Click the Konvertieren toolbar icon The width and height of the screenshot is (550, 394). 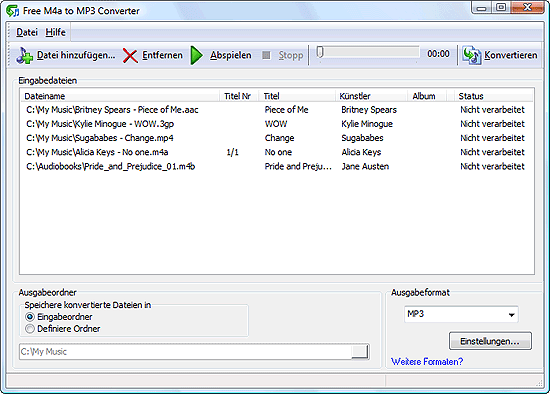point(471,55)
